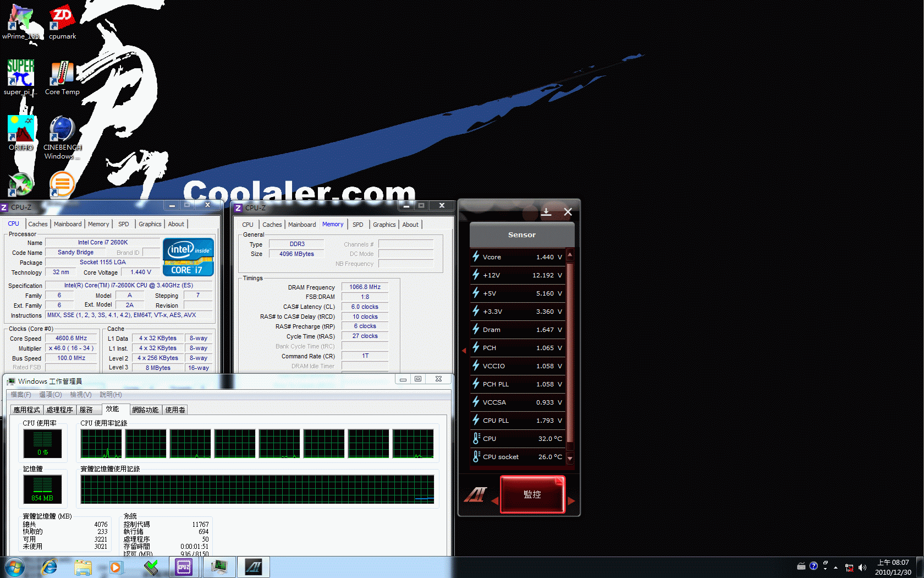Switch to 處理程序 tab in Task Manager

click(x=59, y=410)
